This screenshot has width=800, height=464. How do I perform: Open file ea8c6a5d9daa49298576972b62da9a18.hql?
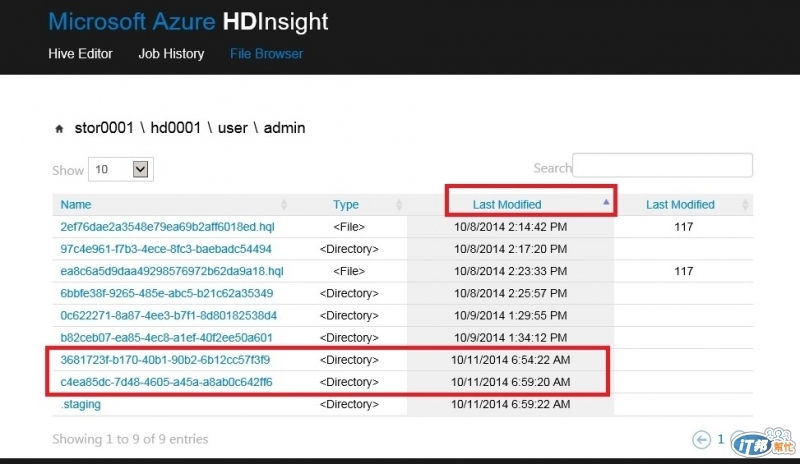point(172,271)
